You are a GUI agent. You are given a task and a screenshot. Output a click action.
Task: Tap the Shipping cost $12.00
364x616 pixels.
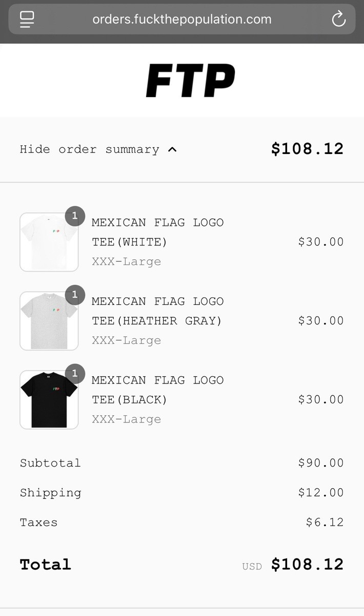pyautogui.click(x=321, y=493)
